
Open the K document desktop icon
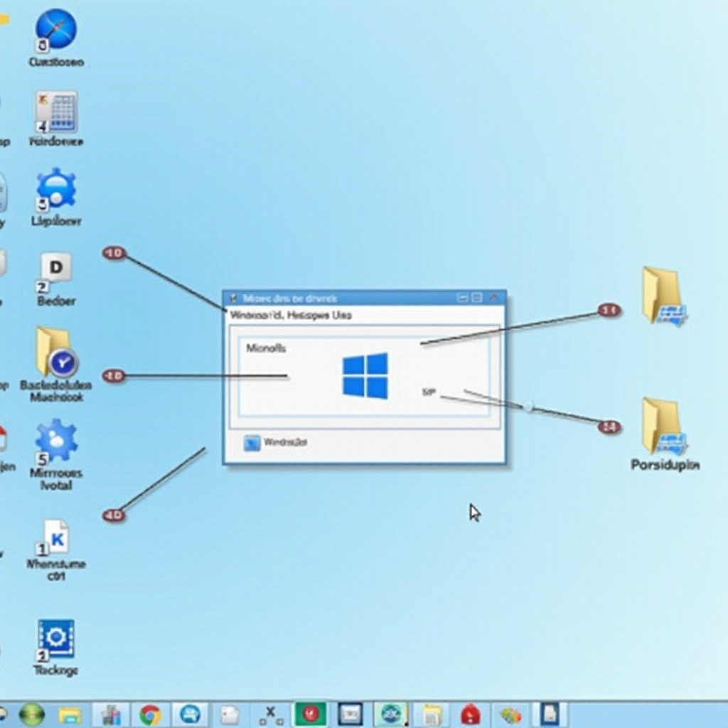pos(56,538)
